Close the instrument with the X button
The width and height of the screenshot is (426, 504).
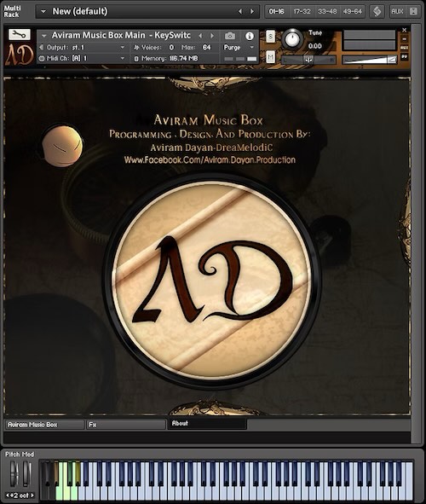[x=404, y=30]
